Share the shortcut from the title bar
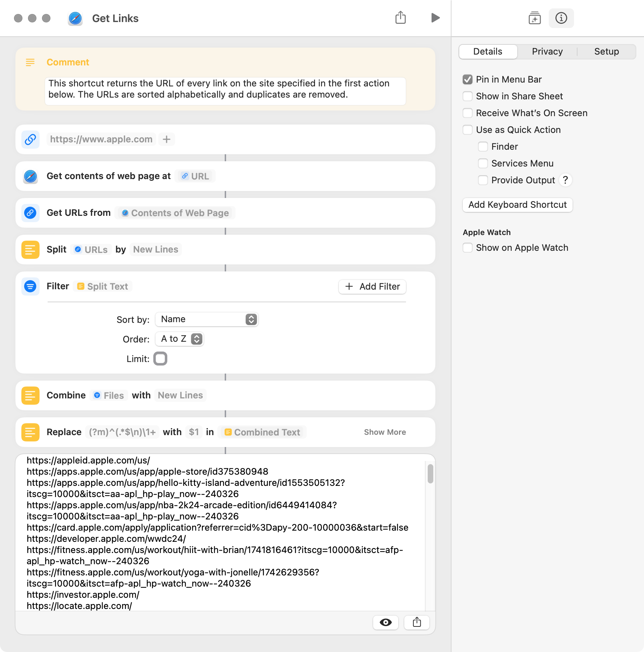This screenshot has width=644, height=652. pyautogui.click(x=401, y=17)
